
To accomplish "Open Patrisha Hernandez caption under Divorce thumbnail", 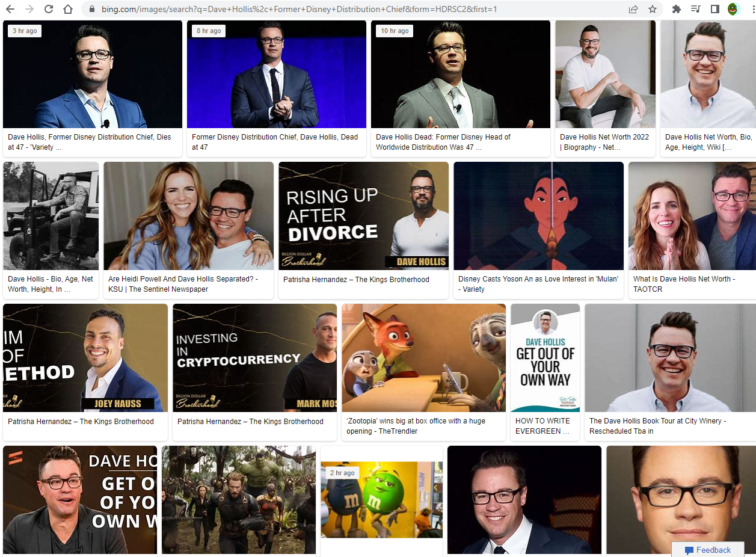I will [356, 279].
